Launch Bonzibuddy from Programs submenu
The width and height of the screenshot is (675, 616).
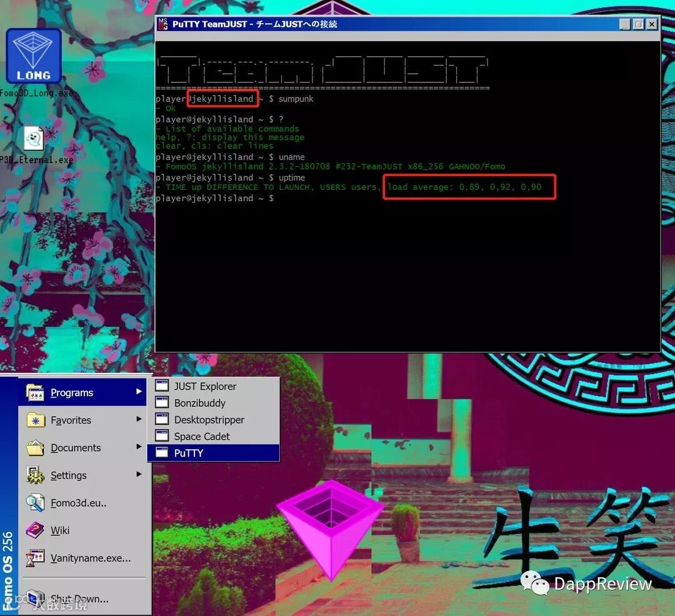tap(214, 402)
